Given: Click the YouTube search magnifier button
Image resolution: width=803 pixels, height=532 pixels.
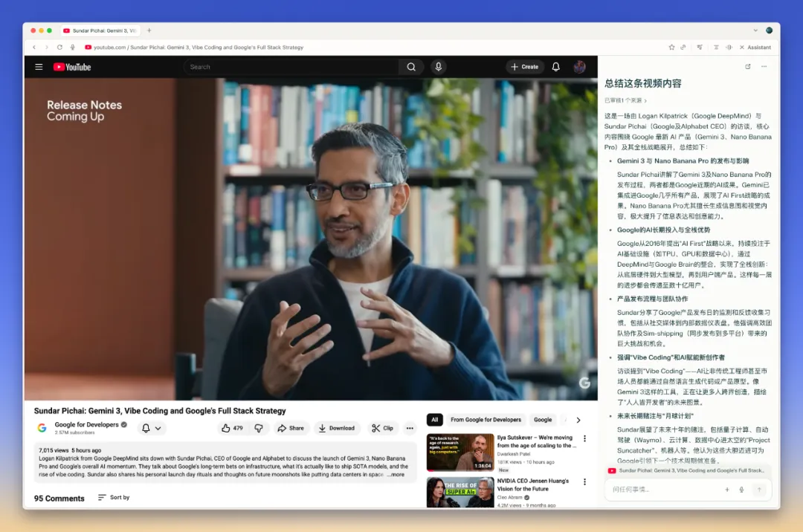Looking at the screenshot, I should (410, 67).
